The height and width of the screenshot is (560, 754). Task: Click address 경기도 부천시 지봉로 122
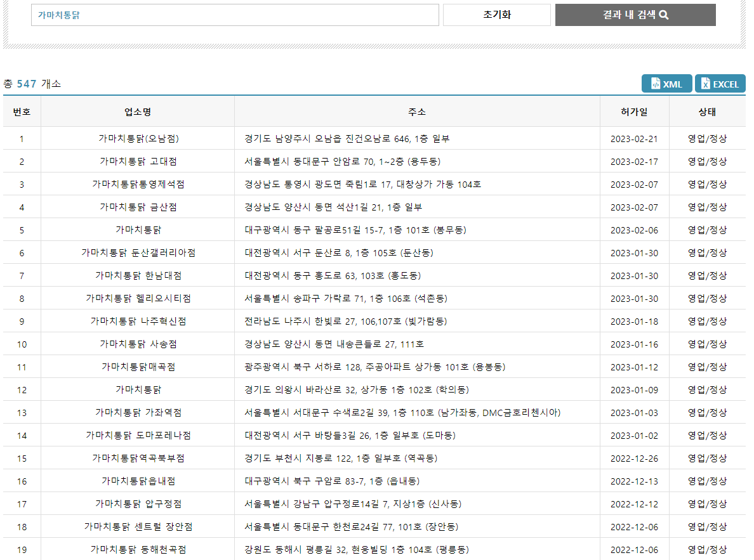click(x=341, y=458)
